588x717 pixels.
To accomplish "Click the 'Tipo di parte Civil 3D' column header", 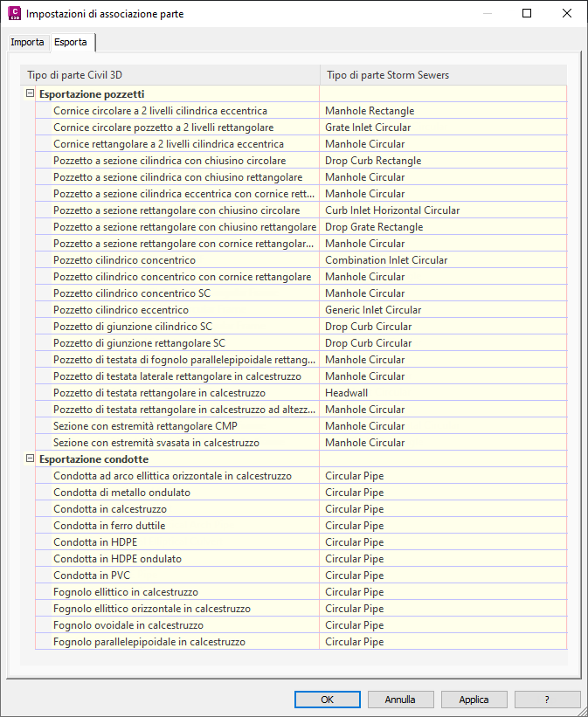I will pyautogui.click(x=169, y=75).
